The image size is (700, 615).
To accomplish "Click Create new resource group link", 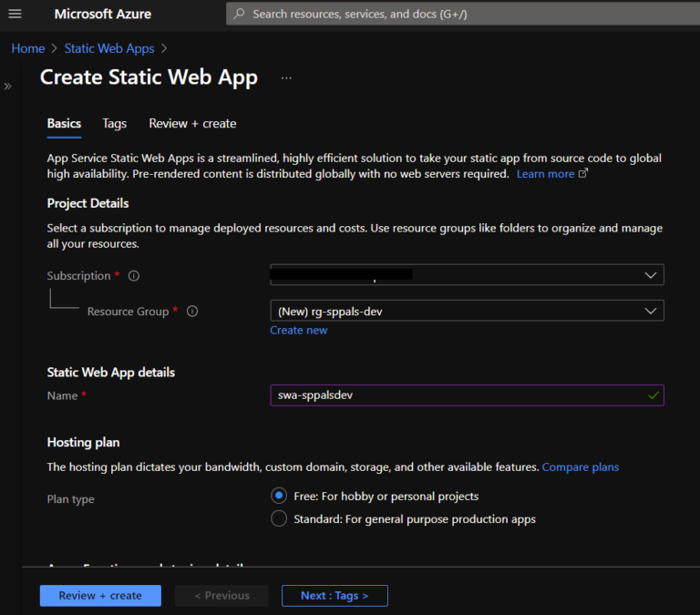I will pos(298,331).
